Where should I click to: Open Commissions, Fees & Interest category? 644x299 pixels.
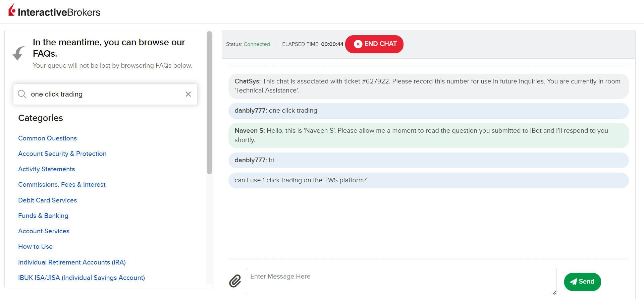point(62,184)
